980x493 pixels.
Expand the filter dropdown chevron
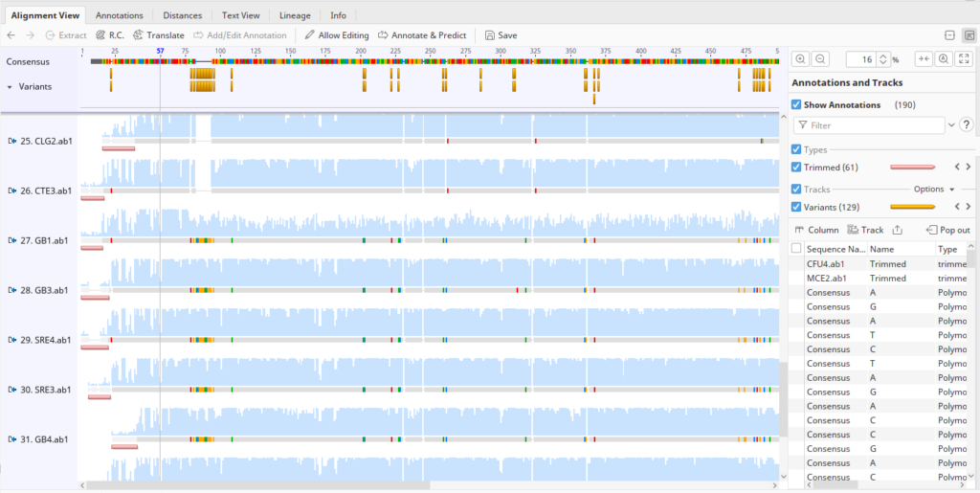pyautogui.click(x=951, y=125)
